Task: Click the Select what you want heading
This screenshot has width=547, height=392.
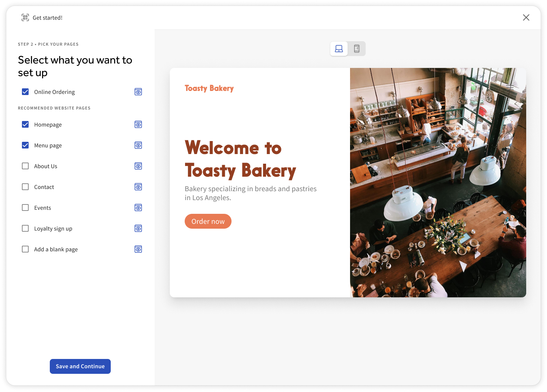Action: click(x=75, y=66)
